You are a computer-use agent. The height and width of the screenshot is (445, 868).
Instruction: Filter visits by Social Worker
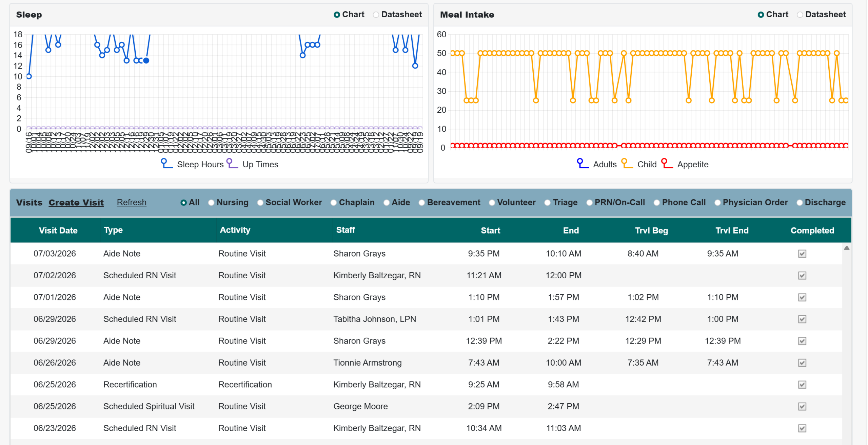pos(260,203)
